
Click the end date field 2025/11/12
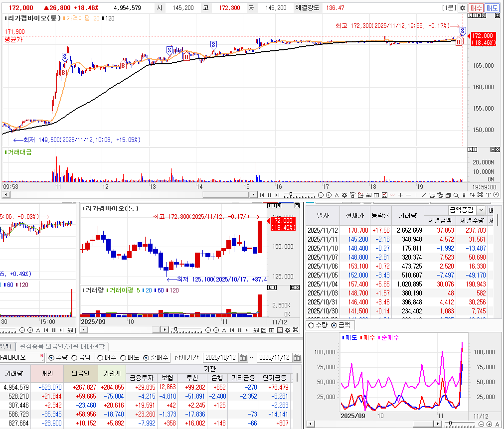[x=275, y=357]
